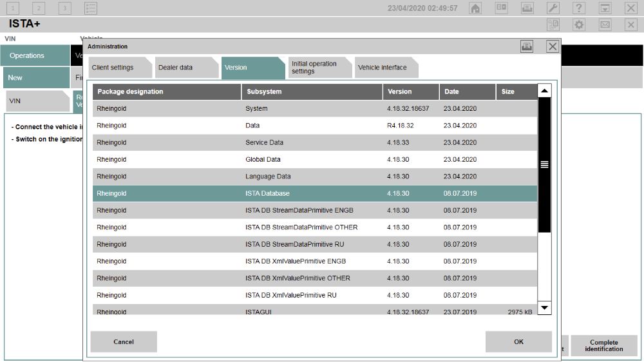This screenshot has height=362, width=644.
Task: Select the Global Data row
Action: click(315, 160)
